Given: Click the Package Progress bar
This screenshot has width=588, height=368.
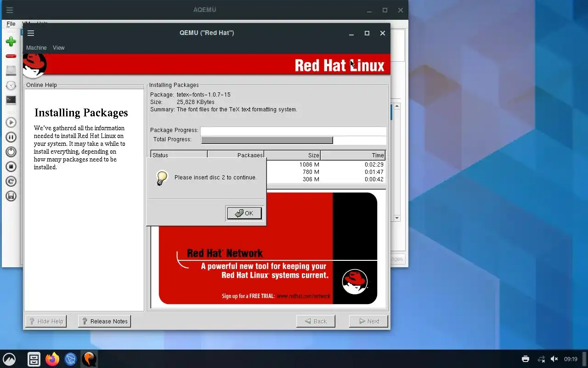Looking at the screenshot, I should click(293, 131).
